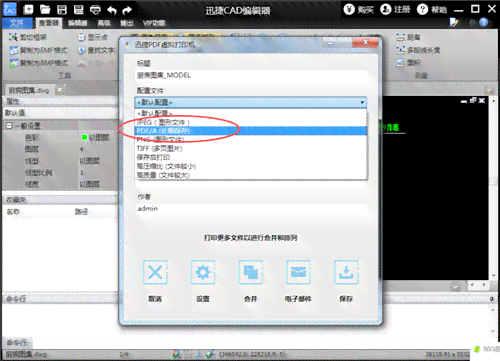Click the 设置 settings gear icon in dialog
Screen dimensions: 500x361
(x=203, y=272)
